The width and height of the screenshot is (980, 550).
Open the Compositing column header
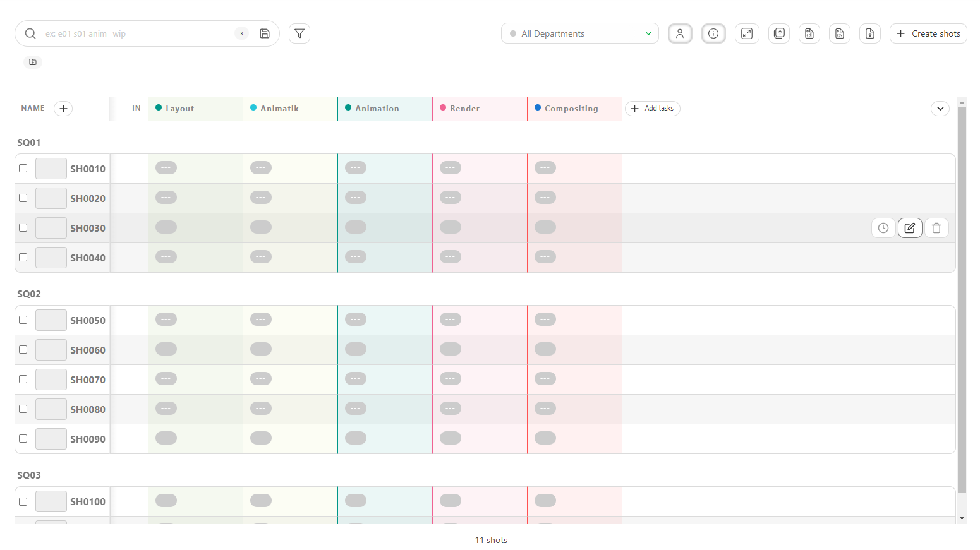pyautogui.click(x=571, y=109)
